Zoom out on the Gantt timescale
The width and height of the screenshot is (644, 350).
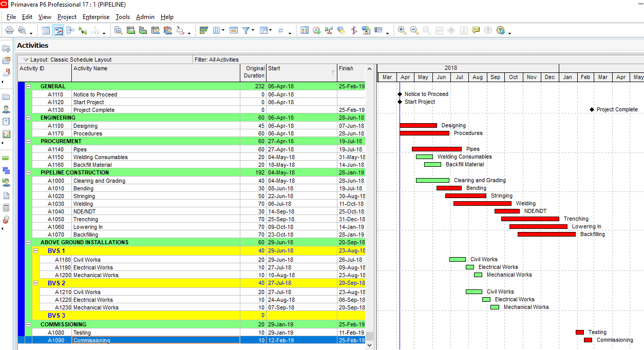[x=414, y=30]
